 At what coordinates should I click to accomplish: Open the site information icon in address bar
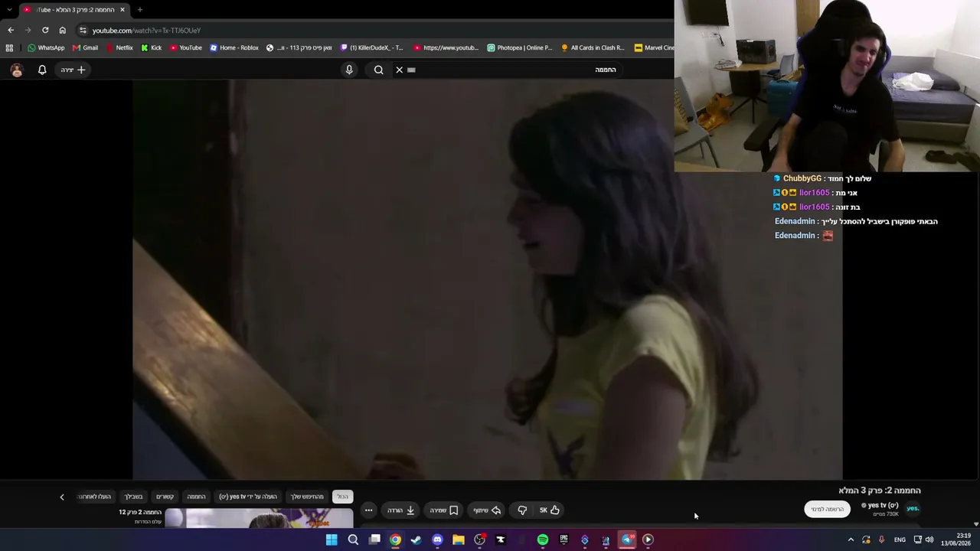(x=83, y=31)
